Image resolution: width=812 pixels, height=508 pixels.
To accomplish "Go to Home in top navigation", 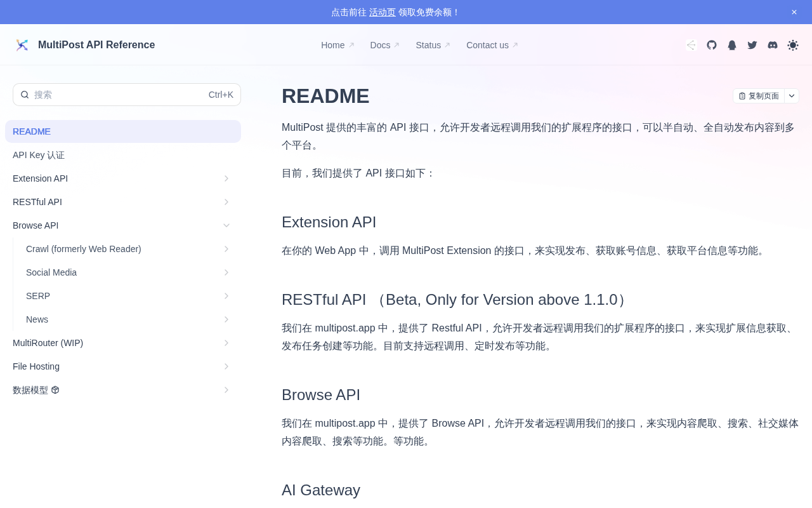I will coord(337,45).
